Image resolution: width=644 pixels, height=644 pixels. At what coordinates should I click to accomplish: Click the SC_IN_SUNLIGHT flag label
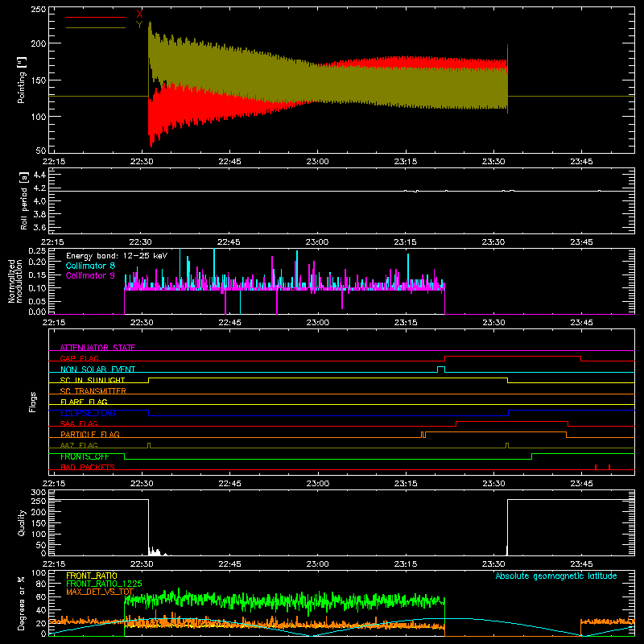point(93,380)
